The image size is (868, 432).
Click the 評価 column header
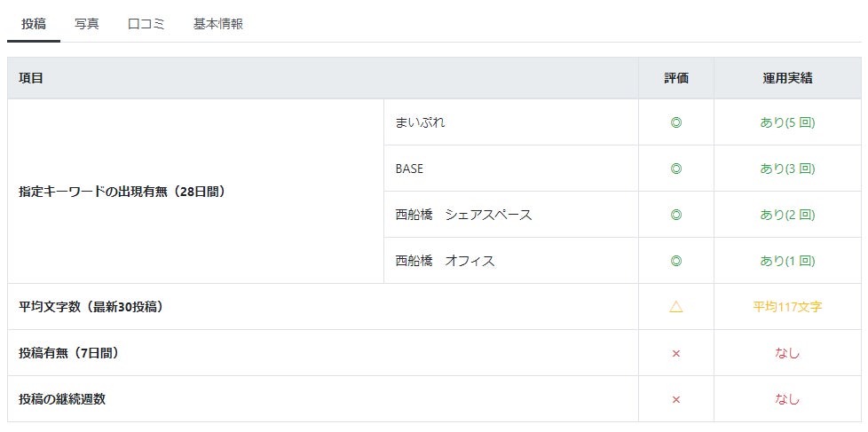point(676,78)
